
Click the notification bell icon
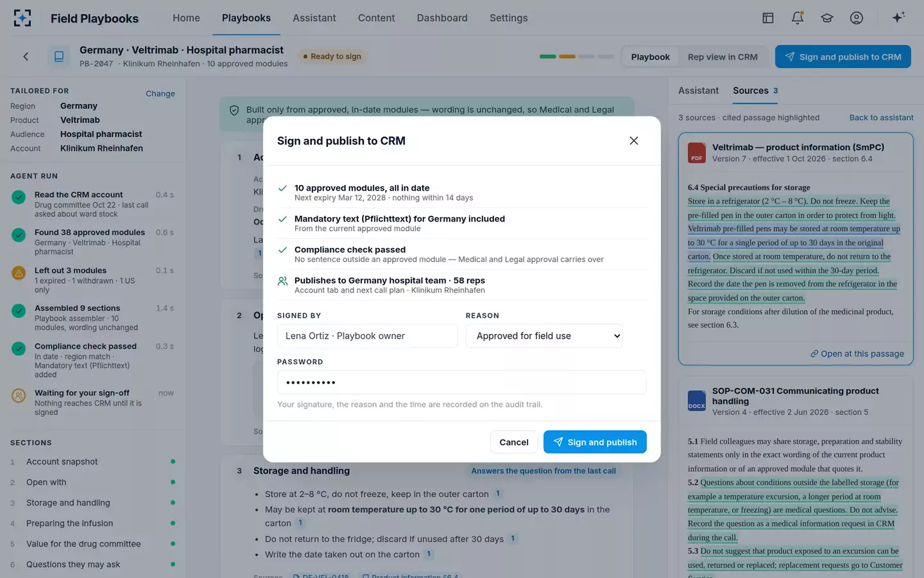[x=798, y=18]
